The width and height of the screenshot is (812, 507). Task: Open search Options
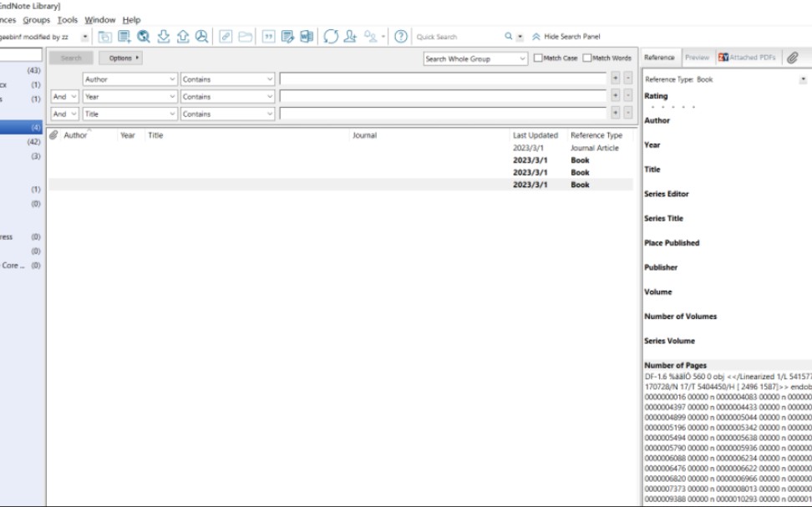click(x=120, y=58)
